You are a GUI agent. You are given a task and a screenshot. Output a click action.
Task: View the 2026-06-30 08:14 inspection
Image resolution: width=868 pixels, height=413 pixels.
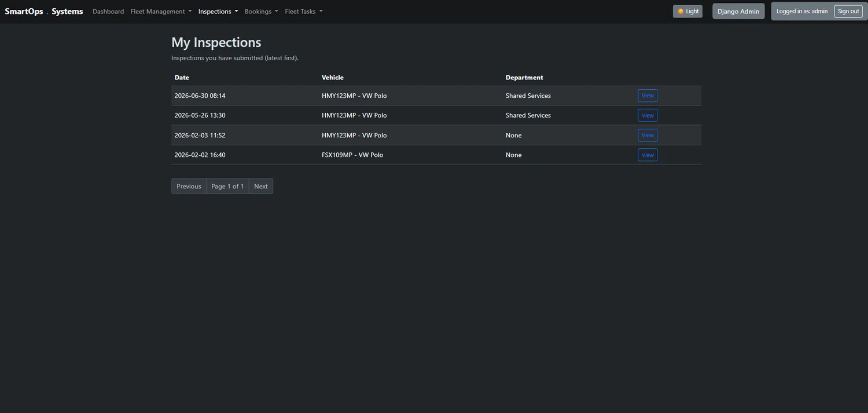(x=648, y=96)
